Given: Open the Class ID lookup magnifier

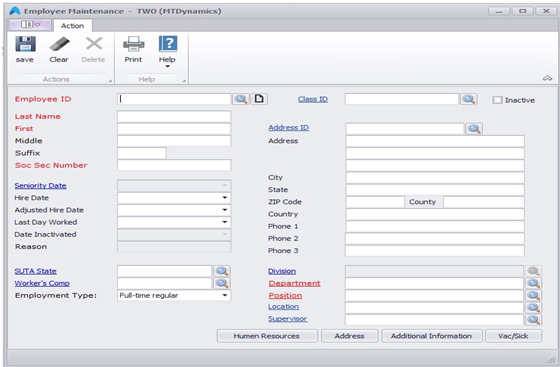Looking at the screenshot, I should tap(469, 99).
